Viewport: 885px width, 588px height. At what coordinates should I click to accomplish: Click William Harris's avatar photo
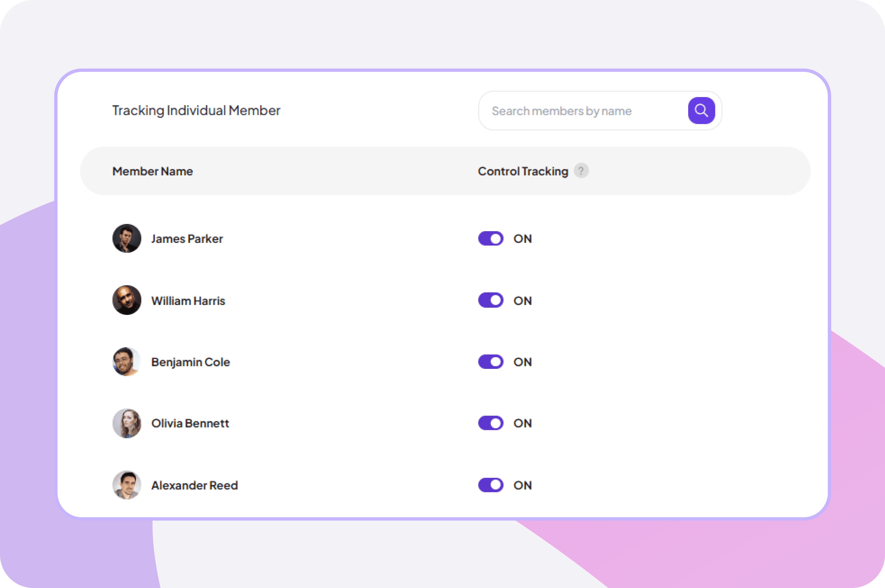tap(127, 300)
